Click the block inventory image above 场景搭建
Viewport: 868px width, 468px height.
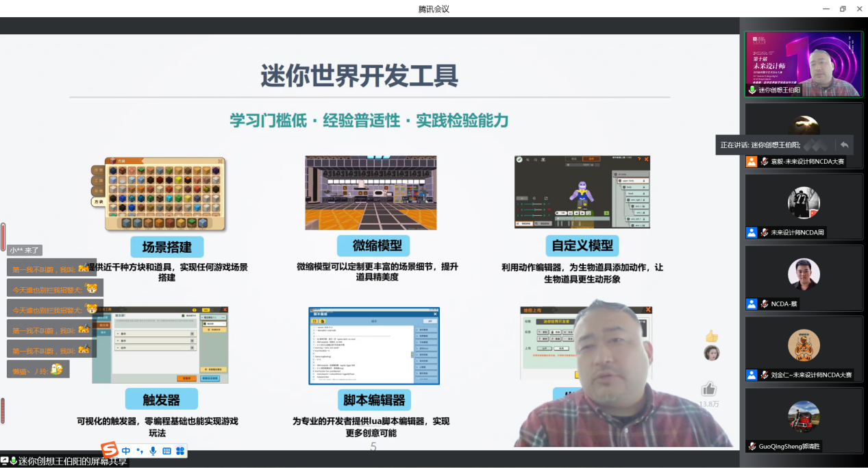tap(158, 195)
